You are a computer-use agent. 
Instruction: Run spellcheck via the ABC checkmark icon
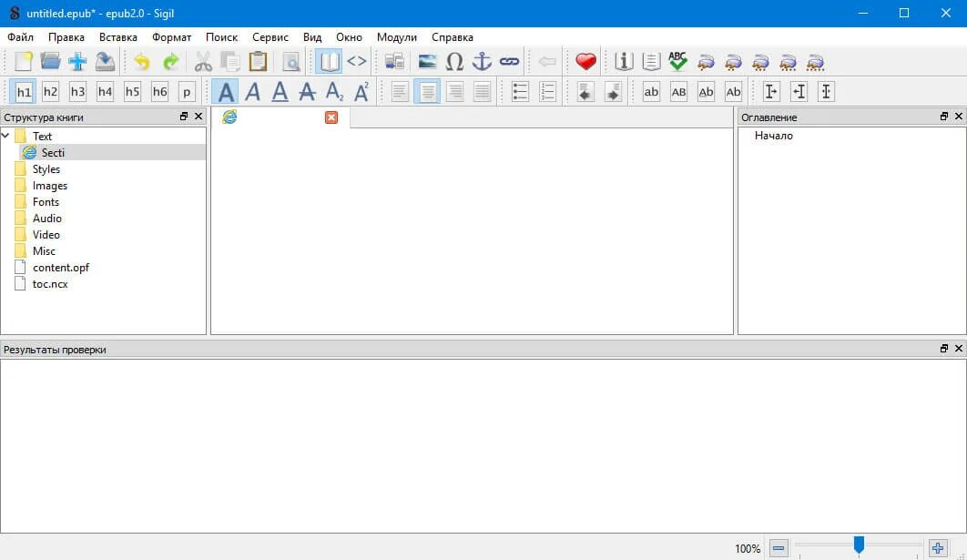pos(677,61)
